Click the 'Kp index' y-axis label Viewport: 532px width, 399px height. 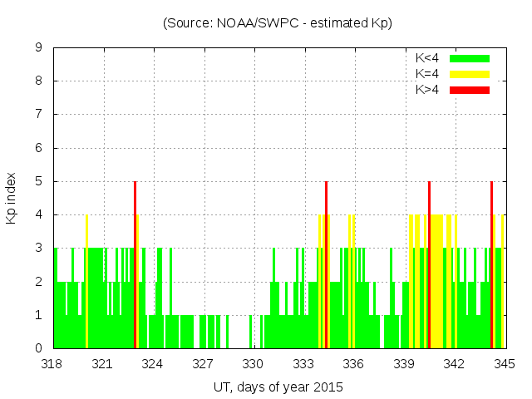[x=12, y=199]
